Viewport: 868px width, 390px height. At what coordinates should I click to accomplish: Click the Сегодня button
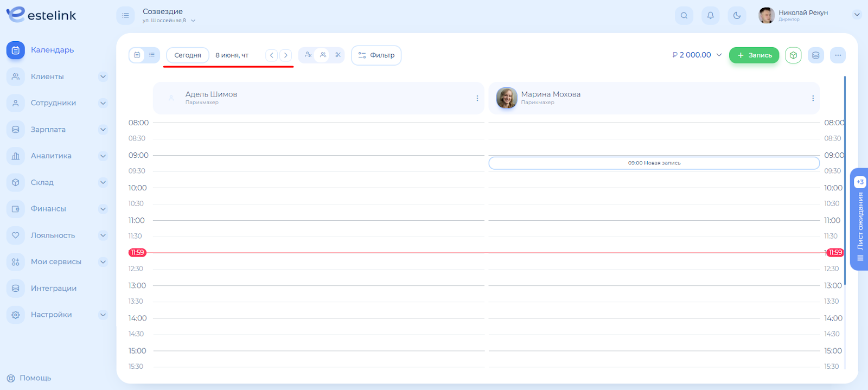(188, 55)
